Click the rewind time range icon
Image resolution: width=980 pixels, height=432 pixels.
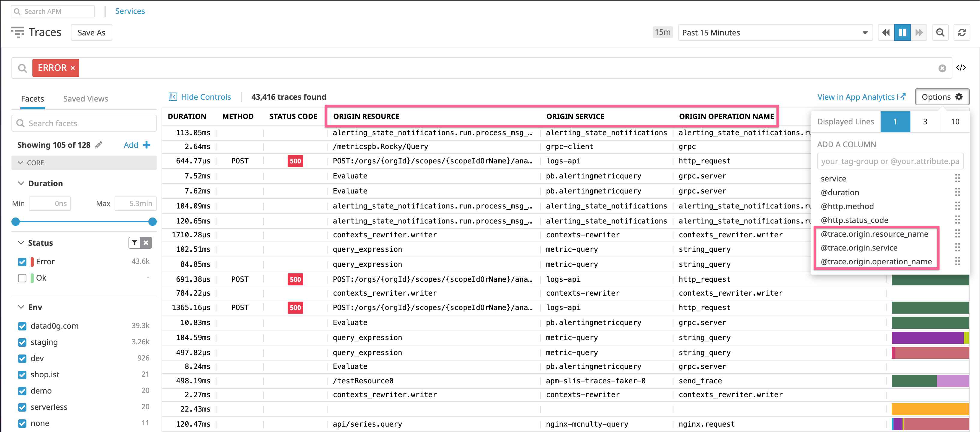tap(886, 33)
